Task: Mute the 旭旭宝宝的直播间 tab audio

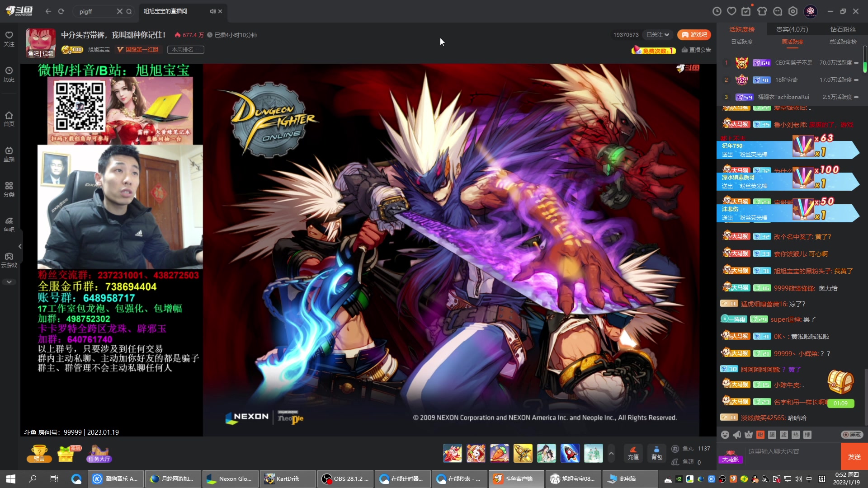Action: pyautogui.click(x=212, y=11)
